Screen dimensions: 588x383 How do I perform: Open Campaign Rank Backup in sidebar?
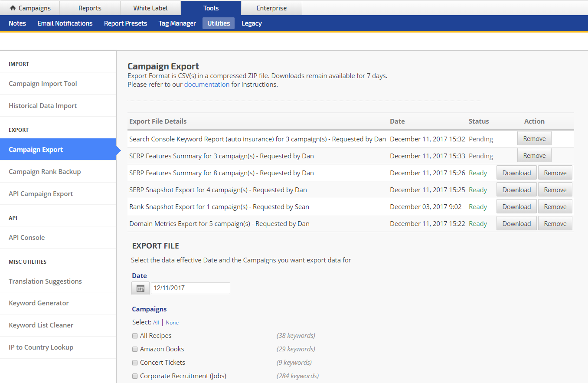pyautogui.click(x=45, y=172)
